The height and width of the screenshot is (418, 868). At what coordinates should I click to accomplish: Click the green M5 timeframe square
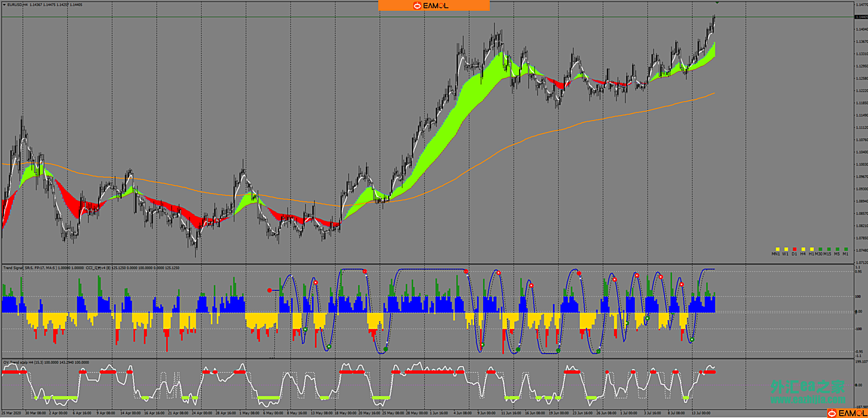coord(837,249)
